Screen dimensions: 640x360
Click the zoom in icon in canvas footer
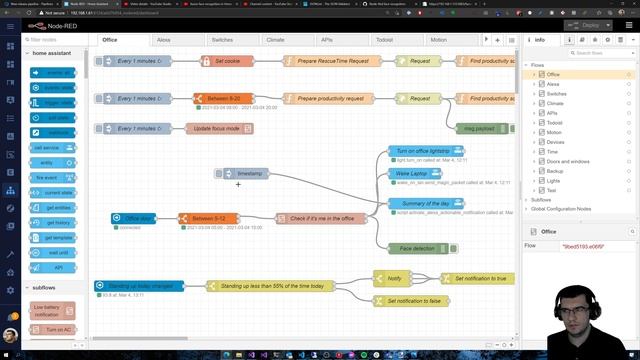click(511, 345)
